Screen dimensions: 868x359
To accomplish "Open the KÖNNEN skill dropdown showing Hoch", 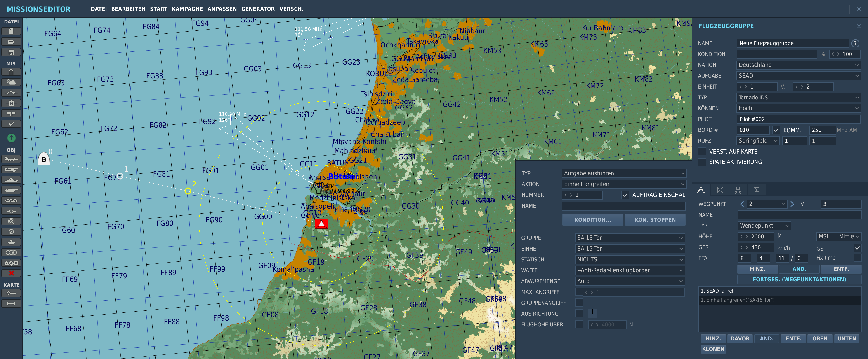I will click(x=798, y=108).
